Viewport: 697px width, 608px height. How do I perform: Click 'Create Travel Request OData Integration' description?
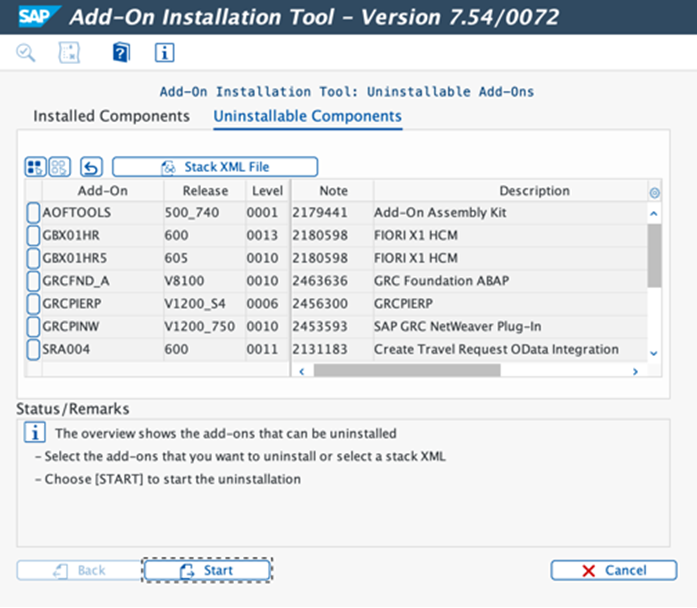pos(496,349)
